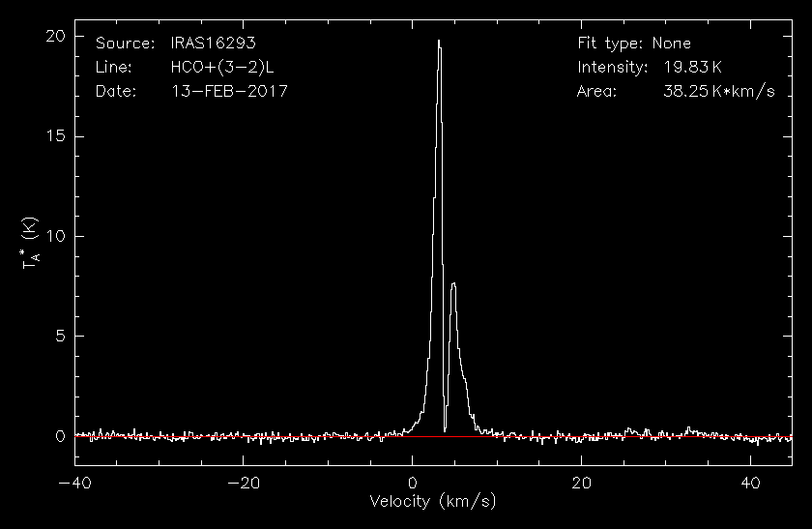This screenshot has width=812, height=529.
Task: Click the 'Velocity (km/s)' axis title
Action: 433,502
